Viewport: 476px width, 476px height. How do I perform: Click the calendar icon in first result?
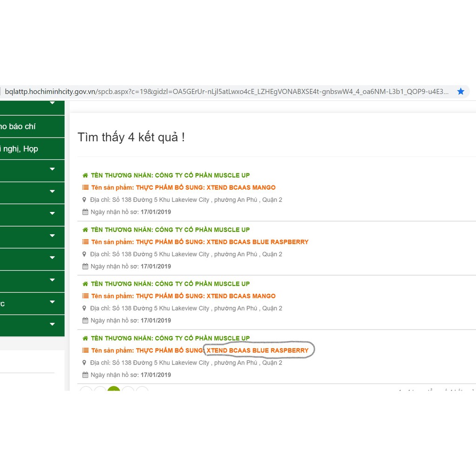tap(85, 212)
